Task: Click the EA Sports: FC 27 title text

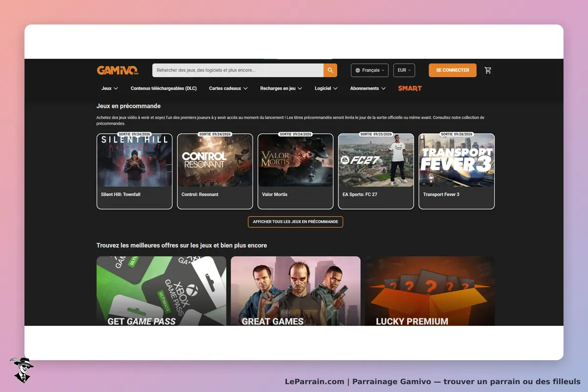Action: pos(360,195)
